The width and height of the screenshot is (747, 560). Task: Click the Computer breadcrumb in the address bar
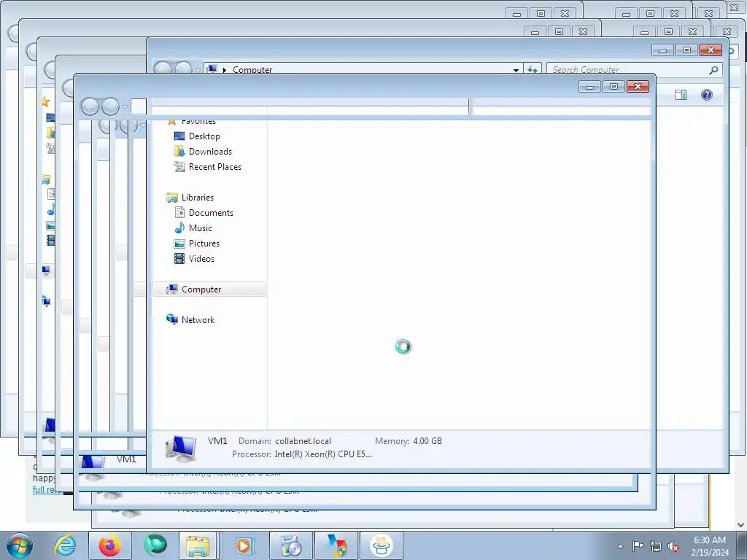(x=252, y=69)
